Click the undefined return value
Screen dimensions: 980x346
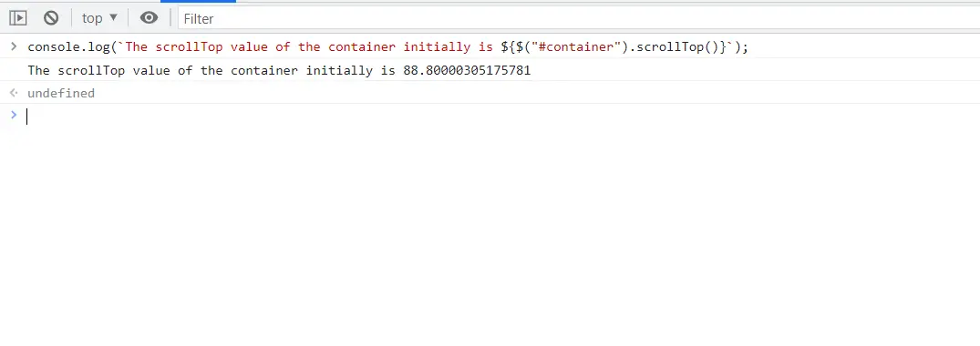[x=61, y=93]
